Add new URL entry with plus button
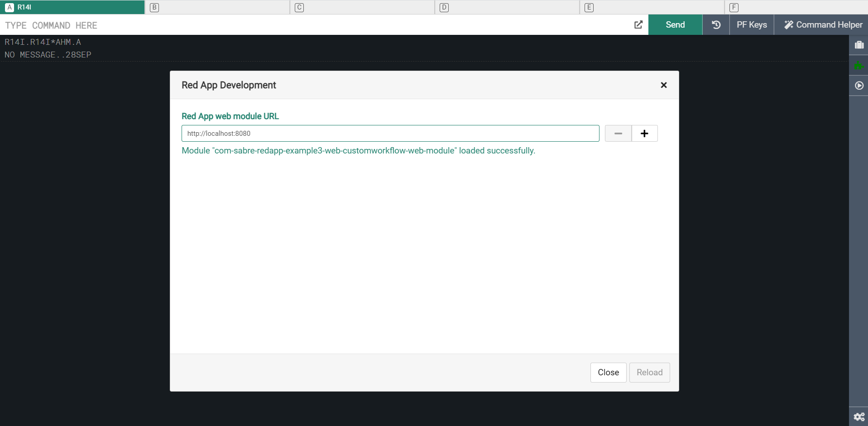868x426 pixels. tap(645, 134)
